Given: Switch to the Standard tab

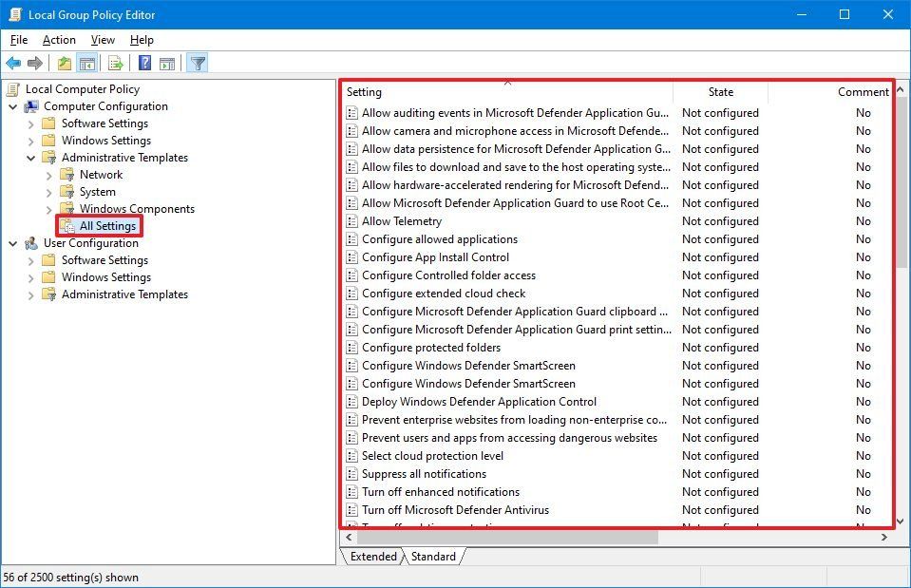Looking at the screenshot, I should tap(433, 556).
